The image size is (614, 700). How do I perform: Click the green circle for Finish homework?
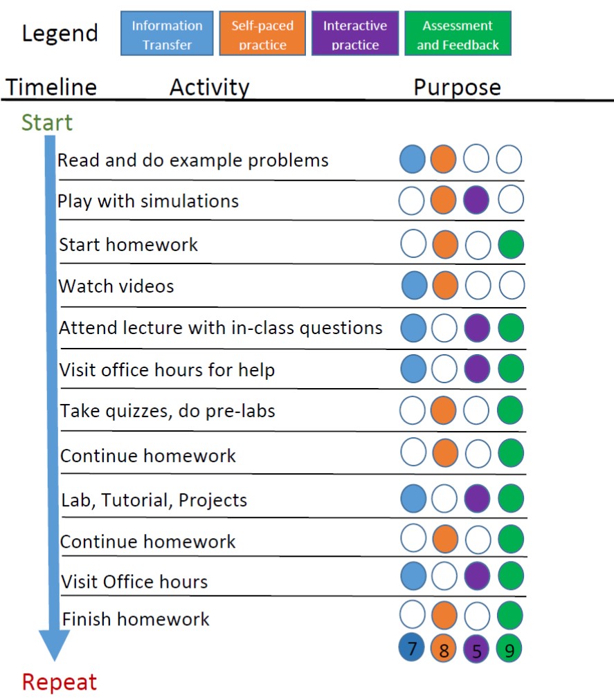pyautogui.click(x=510, y=615)
